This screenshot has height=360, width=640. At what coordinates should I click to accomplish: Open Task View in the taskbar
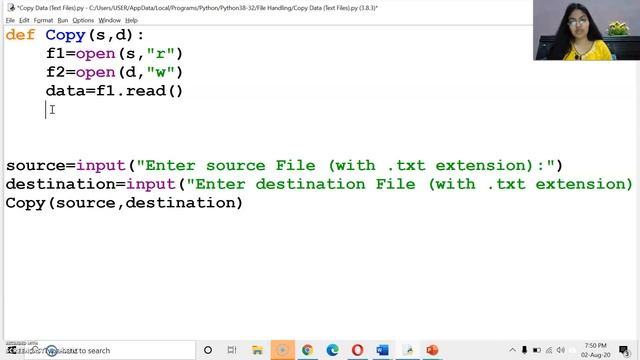point(232,350)
